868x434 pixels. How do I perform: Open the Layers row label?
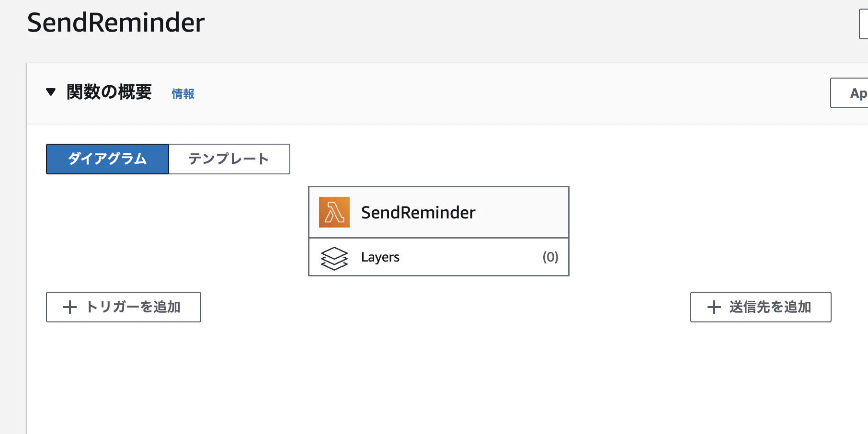[x=380, y=257]
